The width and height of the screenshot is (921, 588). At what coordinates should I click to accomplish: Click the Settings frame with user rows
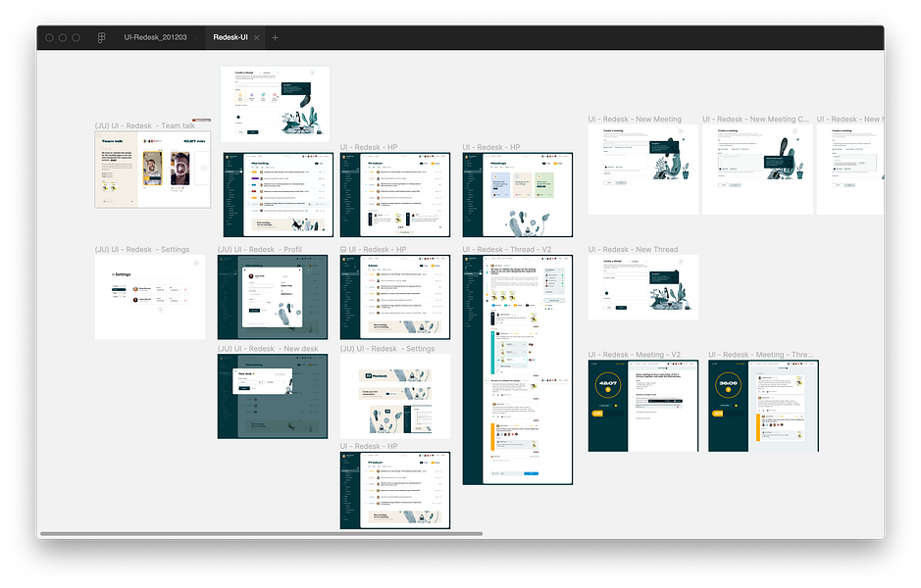pyautogui.click(x=150, y=297)
